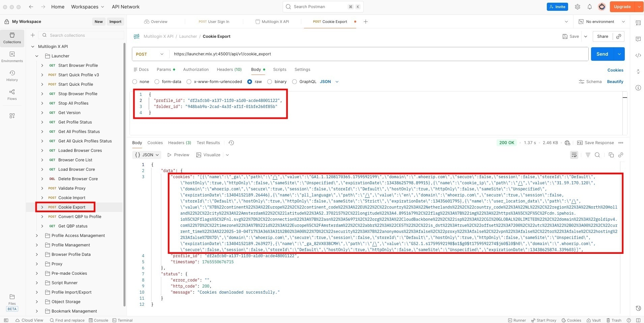Open Postman settings gear
Image resolution: width=644 pixels, height=323 pixels.
[578, 7]
